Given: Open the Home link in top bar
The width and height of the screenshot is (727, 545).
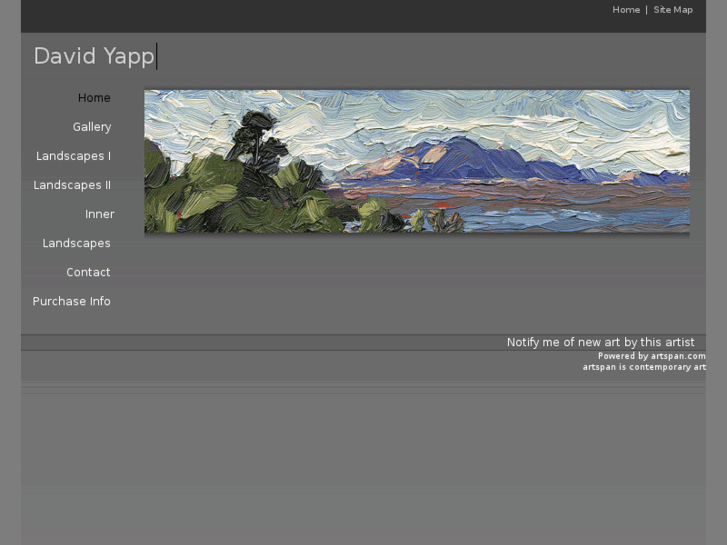Looking at the screenshot, I should tap(626, 10).
